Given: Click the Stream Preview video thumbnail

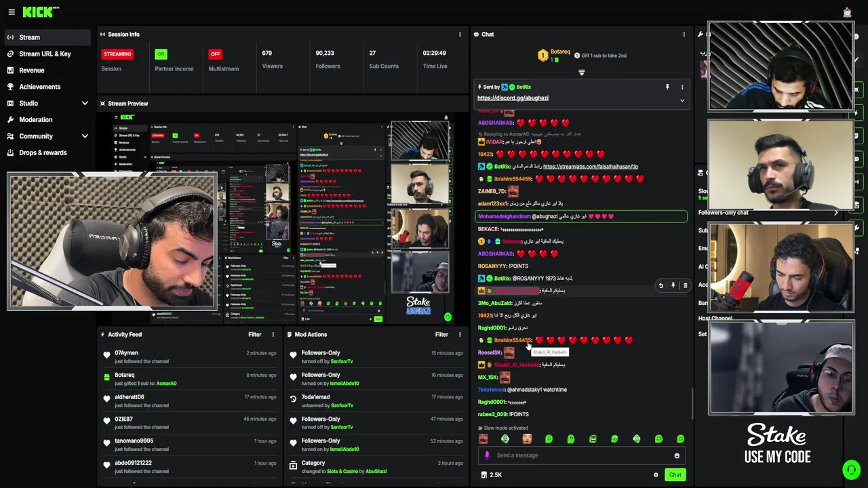Looking at the screenshot, I should coord(283,218).
